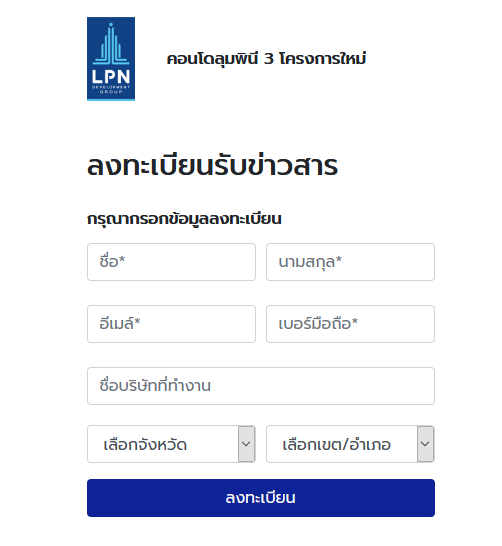Click the ลงทะเบียนรับข่าวสาร main heading
This screenshot has height=546, width=502.
click(x=212, y=165)
